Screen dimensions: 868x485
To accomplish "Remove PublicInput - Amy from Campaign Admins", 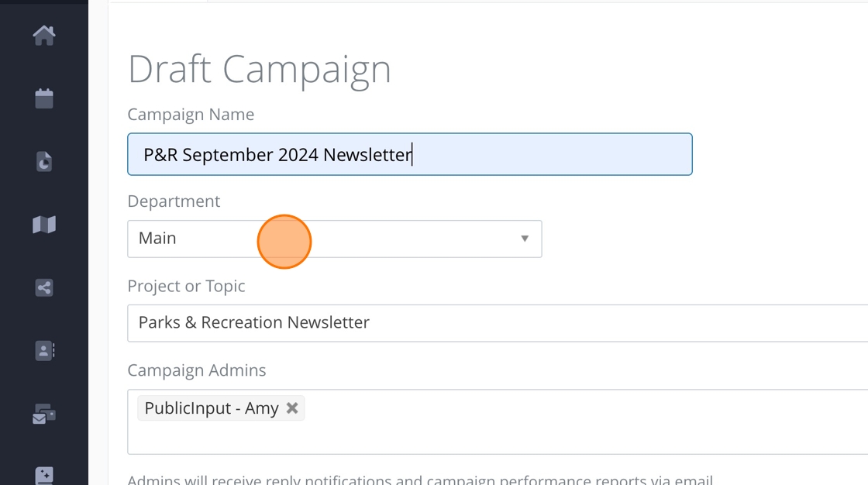I will coord(292,408).
